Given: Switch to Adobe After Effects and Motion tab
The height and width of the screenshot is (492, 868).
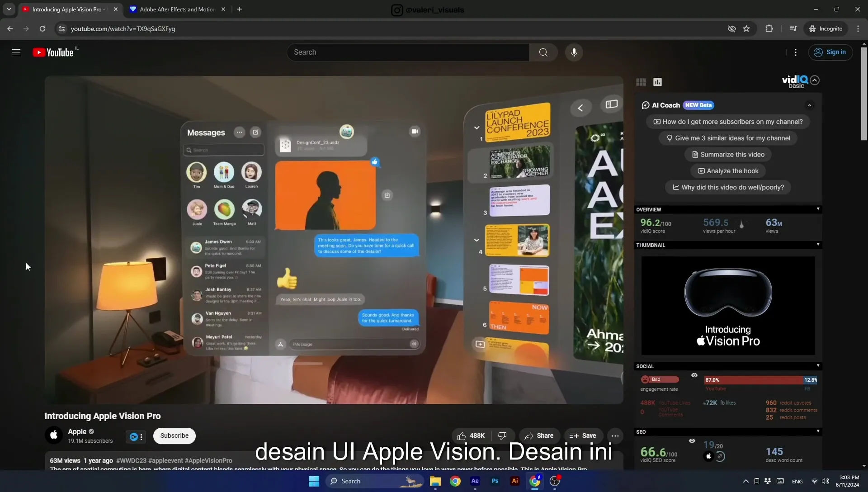Looking at the screenshot, I should coord(177,9).
